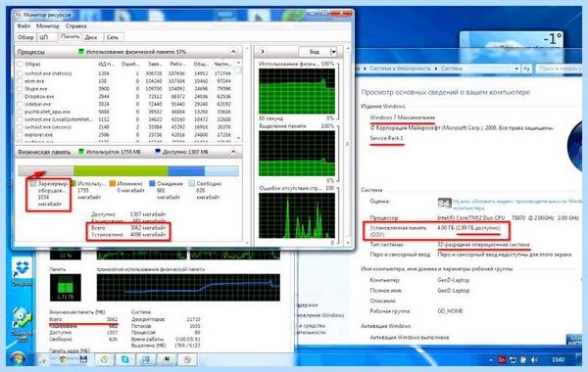Open the Вид dropdown arrow
The height and width of the screenshot is (372, 588).
pos(334,51)
